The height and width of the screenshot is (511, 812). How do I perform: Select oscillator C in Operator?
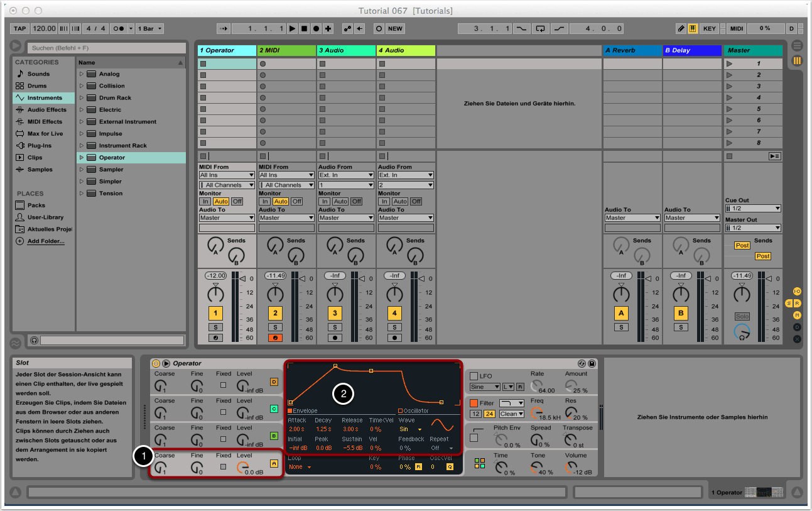274,409
